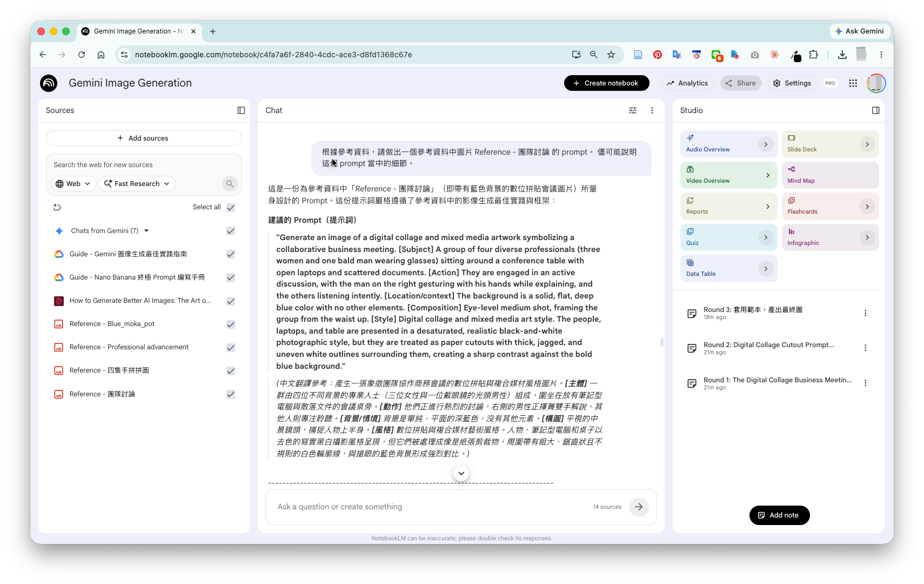This screenshot has height=584, width=924.
Task: Customize Audio Overview via arrow
Action: pyautogui.click(x=766, y=144)
